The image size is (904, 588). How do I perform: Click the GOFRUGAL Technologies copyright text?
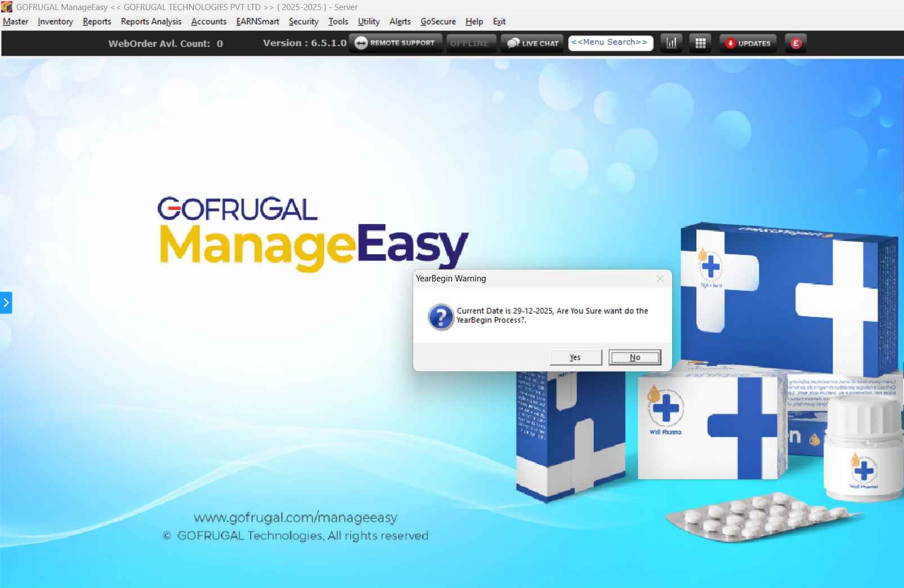point(296,536)
